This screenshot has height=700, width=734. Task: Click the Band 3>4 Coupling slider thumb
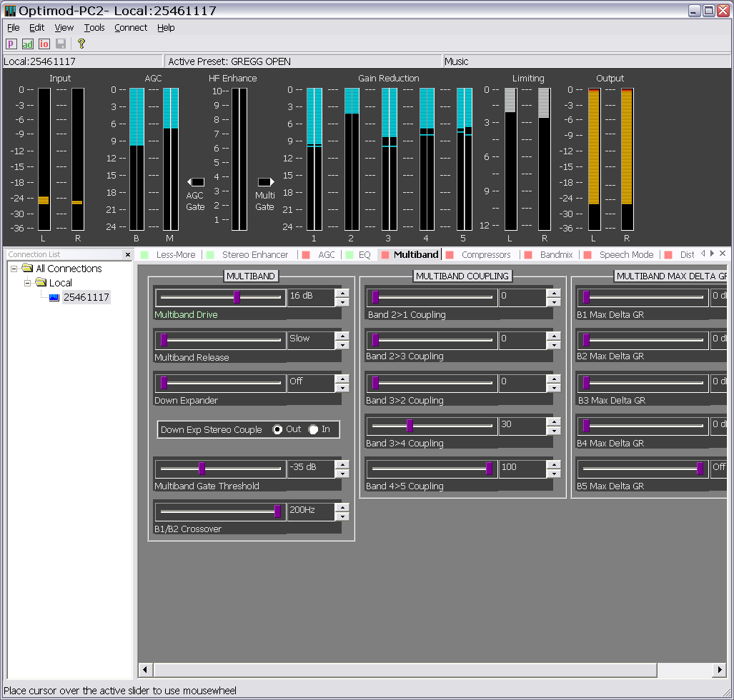point(410,425)
